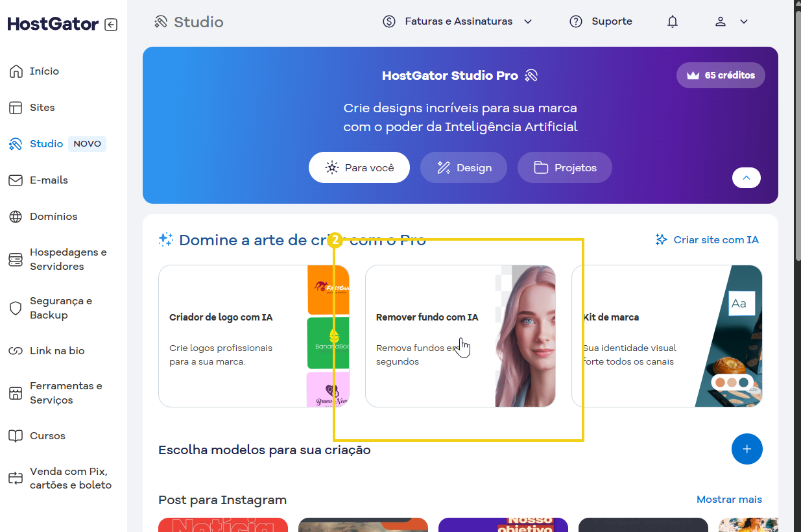Click the Segurança shield icon

click(x=16, y=308)
